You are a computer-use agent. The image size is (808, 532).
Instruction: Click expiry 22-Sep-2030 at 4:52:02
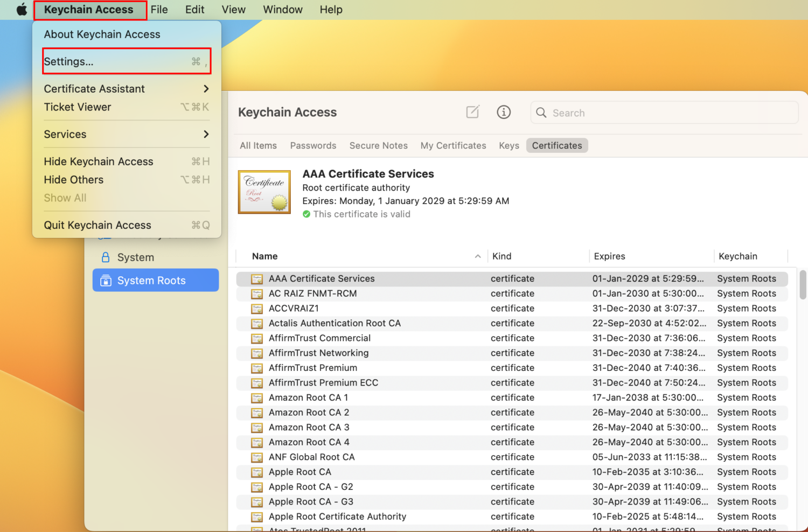point(649,324)
